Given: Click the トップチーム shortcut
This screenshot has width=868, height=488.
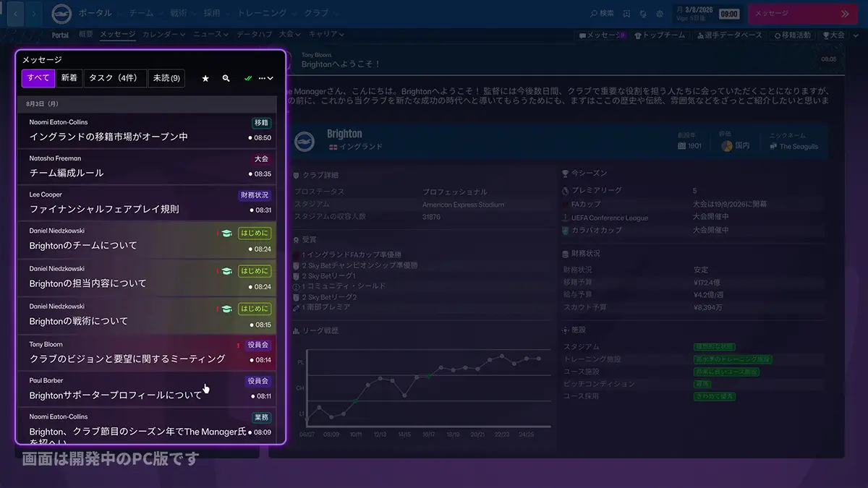Looking at the screenshot, I should pyautogui.click(x=660, y=35).
